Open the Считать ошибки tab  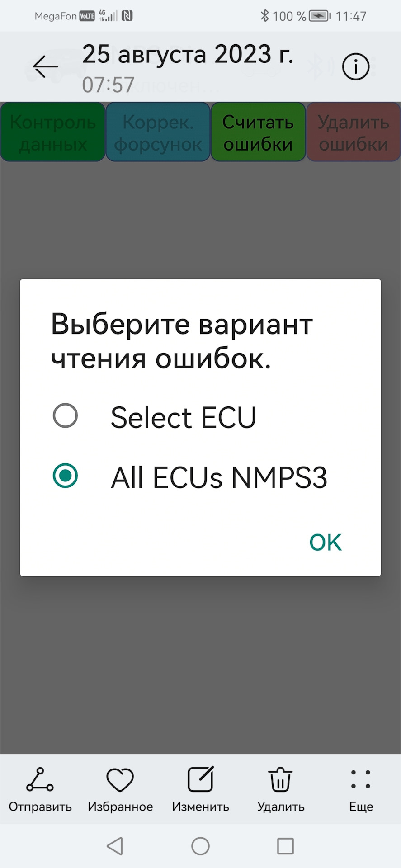coord(258,132)
